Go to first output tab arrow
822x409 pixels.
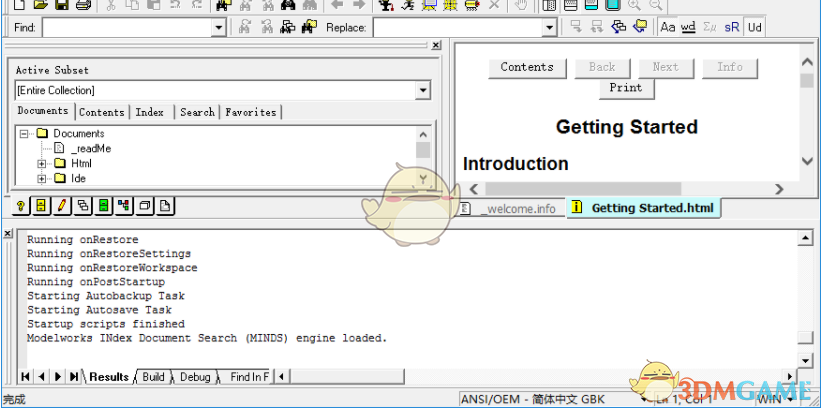click(25, 376)
